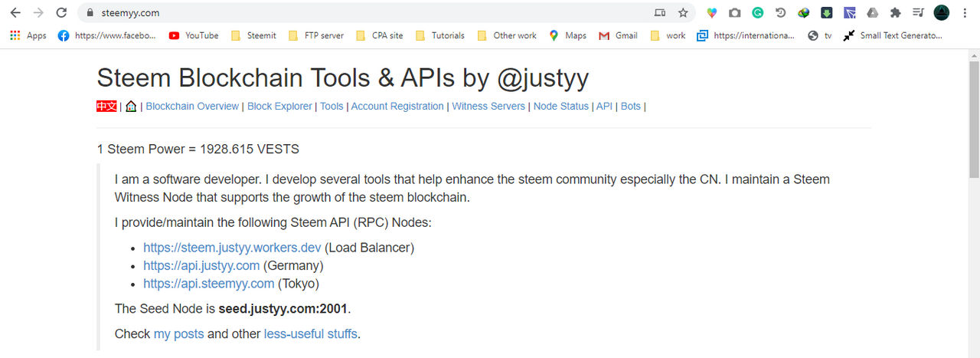Image resolution: width=980 pixels, height=358 pixels.
Task: Open the Chrome profile avatar
Action: click(942, 13)
